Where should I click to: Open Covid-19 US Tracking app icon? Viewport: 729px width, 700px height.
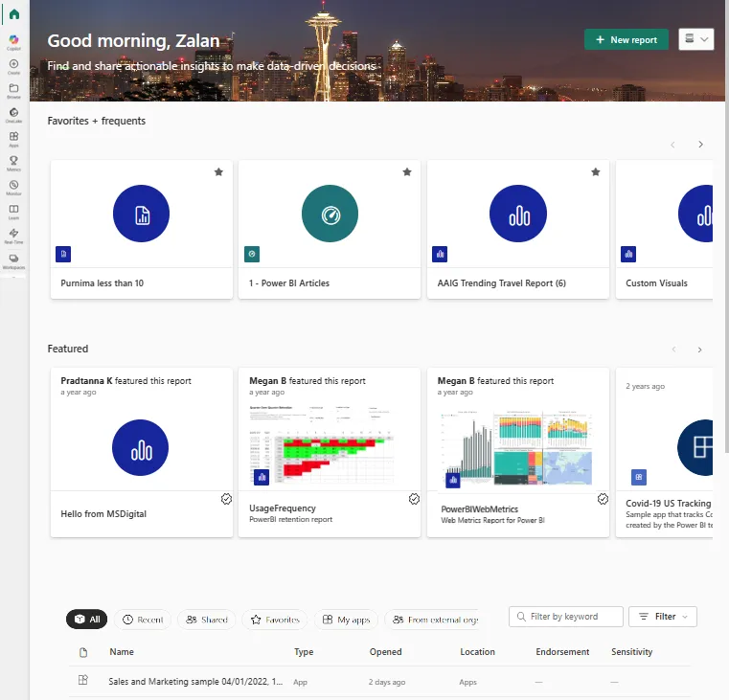(x=695, y=447)
